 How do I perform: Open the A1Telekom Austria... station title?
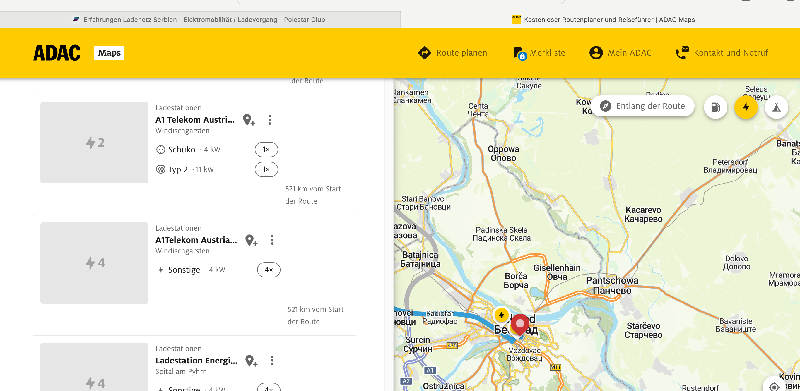(196, 240)
